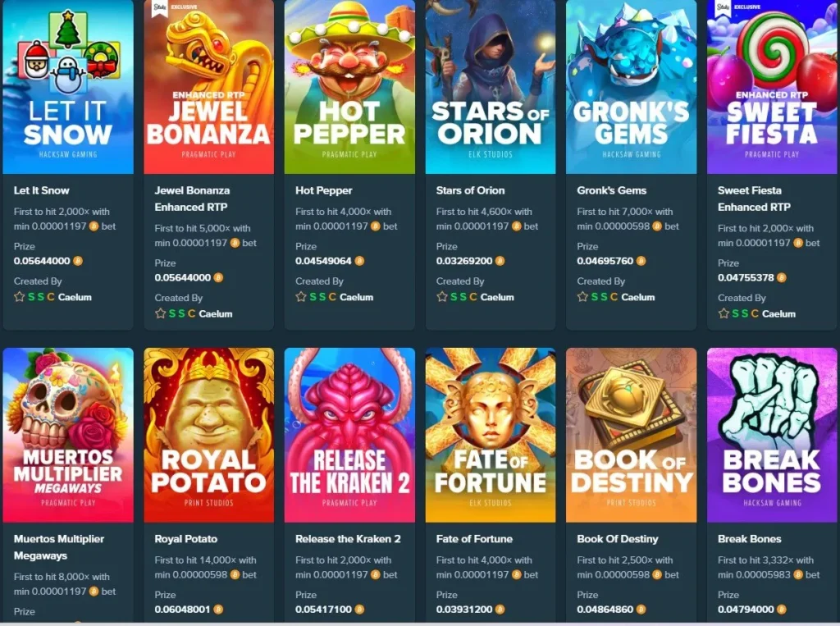
Task: Click the bitcoin icon beside prize 0.04549064
Action: 359,261
